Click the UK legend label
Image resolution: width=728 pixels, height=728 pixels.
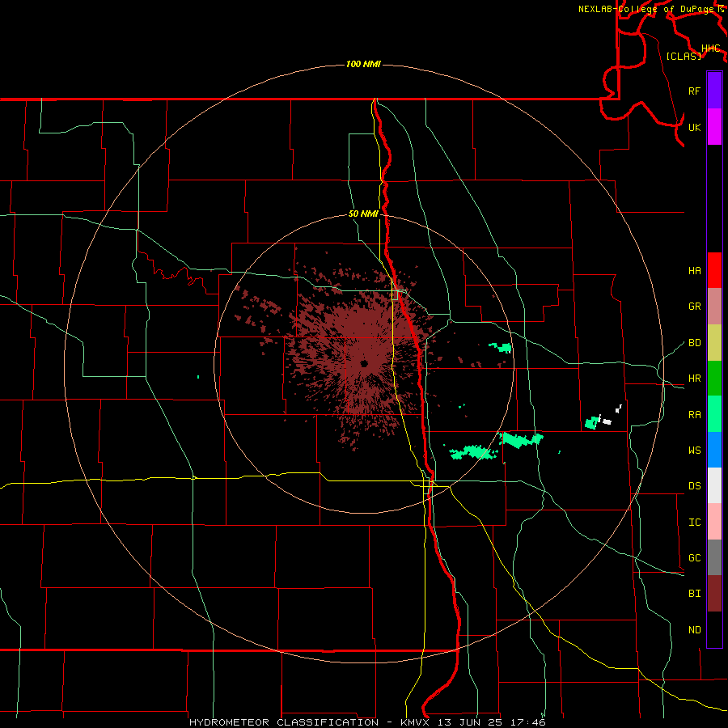coord(694,127)
